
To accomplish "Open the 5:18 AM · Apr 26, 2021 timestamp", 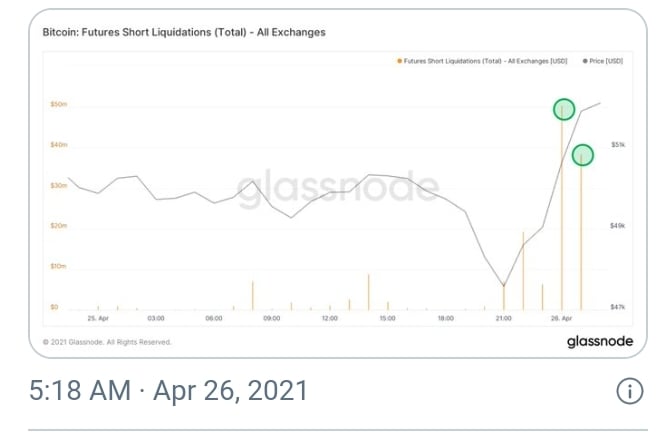I will [x=168, y=391].
